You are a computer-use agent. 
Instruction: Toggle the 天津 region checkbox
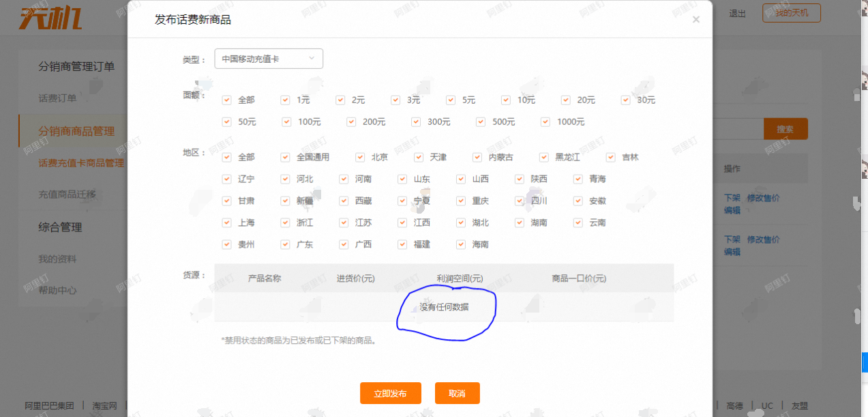tap(419, 157)
